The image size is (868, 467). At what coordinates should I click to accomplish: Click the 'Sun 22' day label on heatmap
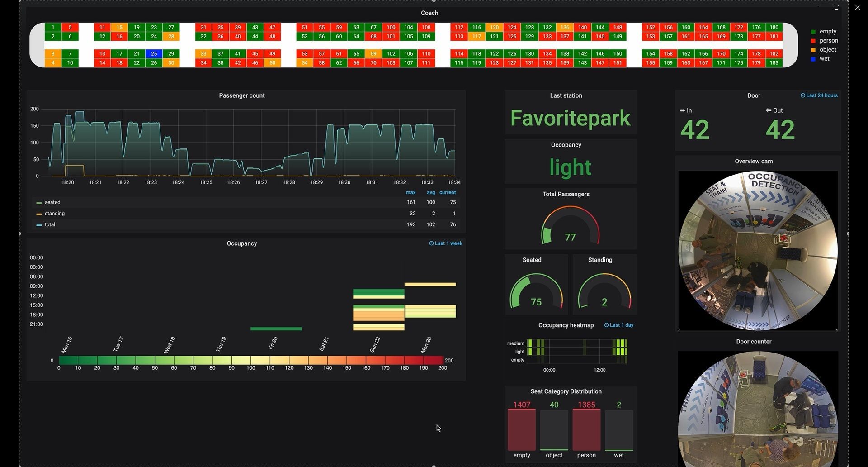pyautogui.click(x=375, y=344)
